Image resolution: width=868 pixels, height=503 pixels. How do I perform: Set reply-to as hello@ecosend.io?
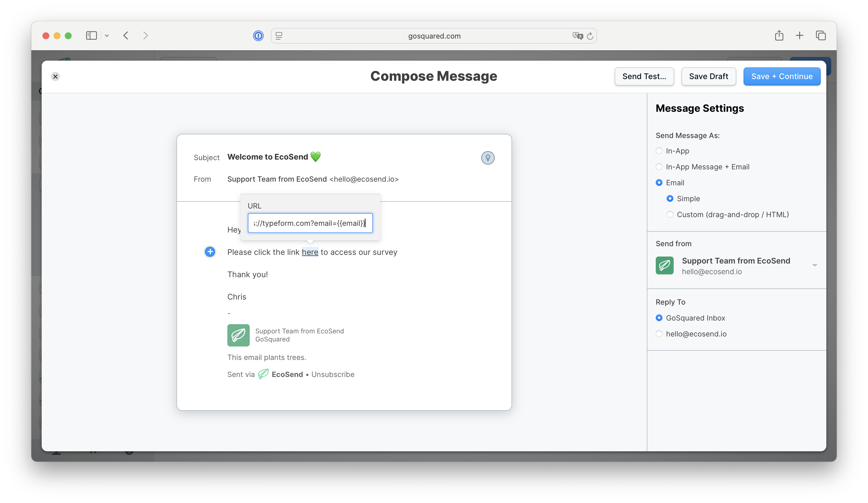659,334
